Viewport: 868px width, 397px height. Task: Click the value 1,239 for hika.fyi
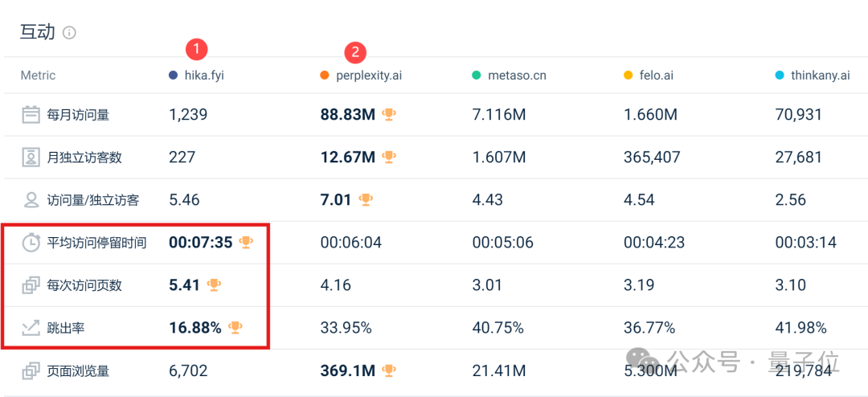tap(188, 115)
